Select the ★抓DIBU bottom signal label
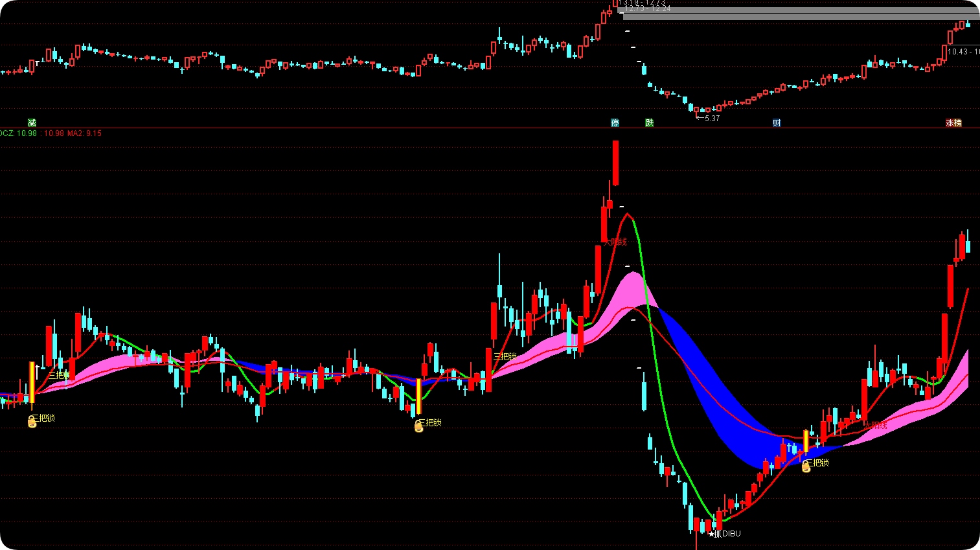Image resolution: width=980 pixels, height=550 pixels. click(x=724, y=534)
